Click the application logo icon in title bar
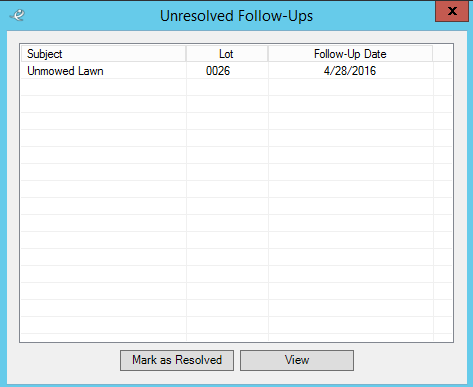The height and width of the screenshot is (387, 473). (17, 15)
